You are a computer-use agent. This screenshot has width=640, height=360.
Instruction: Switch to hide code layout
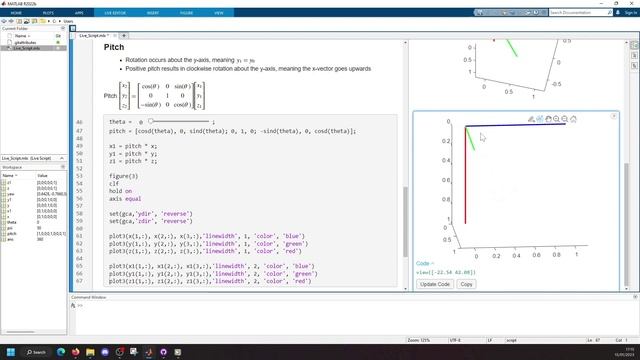coord(634,65)
